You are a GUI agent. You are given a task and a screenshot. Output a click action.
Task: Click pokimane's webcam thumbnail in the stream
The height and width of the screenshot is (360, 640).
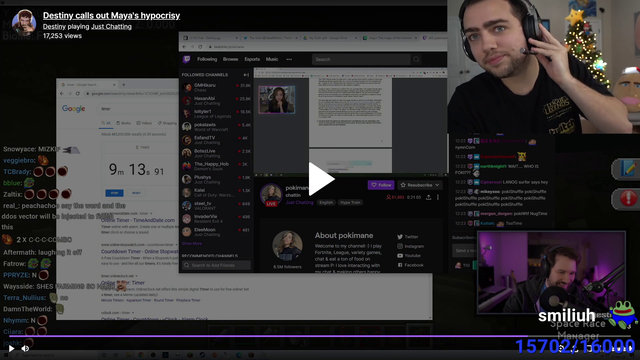coord(277,100)
